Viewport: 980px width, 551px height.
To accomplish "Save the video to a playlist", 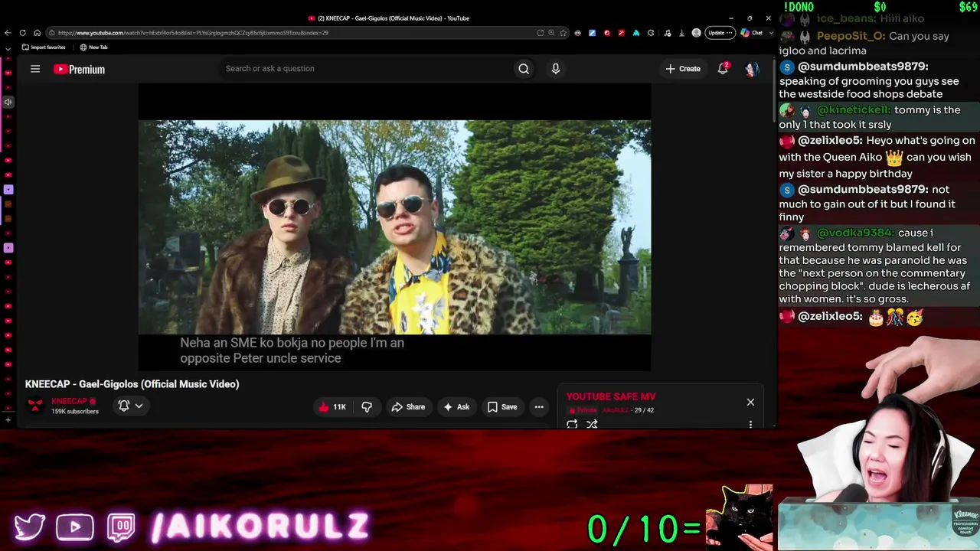I will pyautogui.click(x=502, y=407).
